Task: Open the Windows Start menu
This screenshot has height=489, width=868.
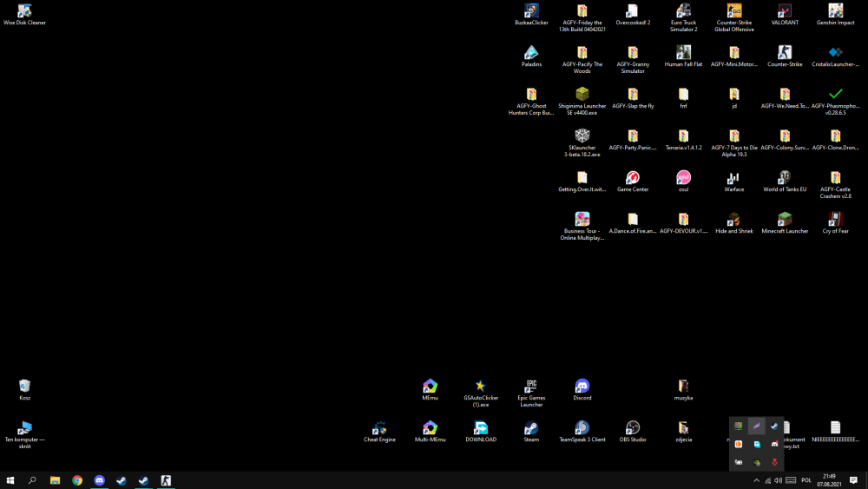Action: [x=10, y=480]
